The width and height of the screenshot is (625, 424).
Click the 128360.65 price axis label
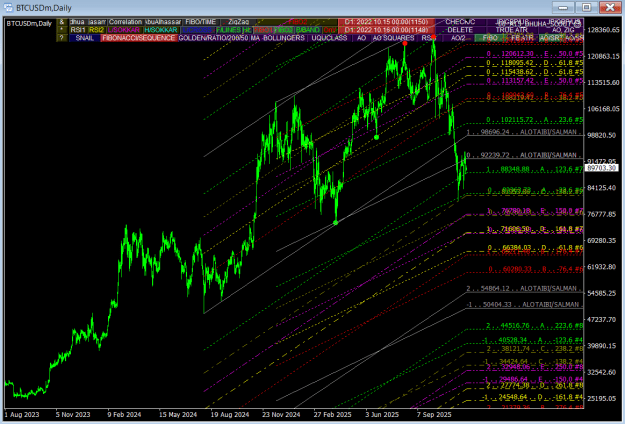(x=603, y=30)
